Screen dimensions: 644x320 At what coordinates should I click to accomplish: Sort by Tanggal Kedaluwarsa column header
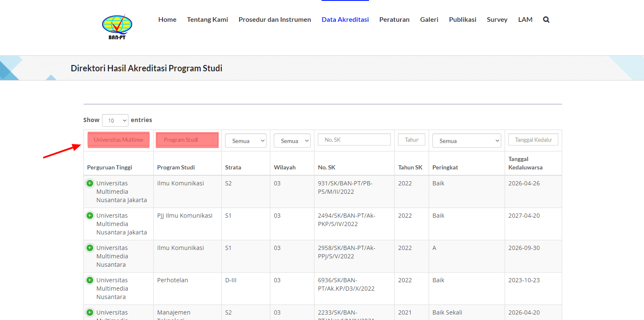(x=525, y=163)
